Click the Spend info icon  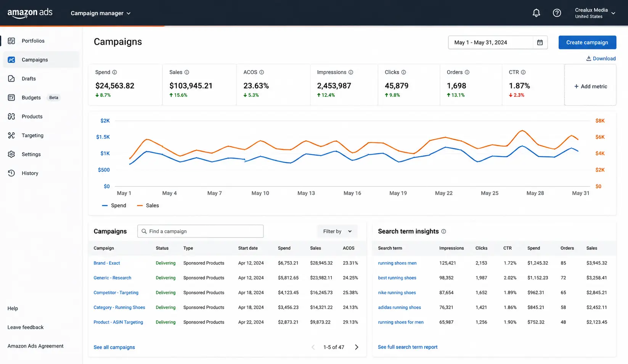click(x=114, y=72)
